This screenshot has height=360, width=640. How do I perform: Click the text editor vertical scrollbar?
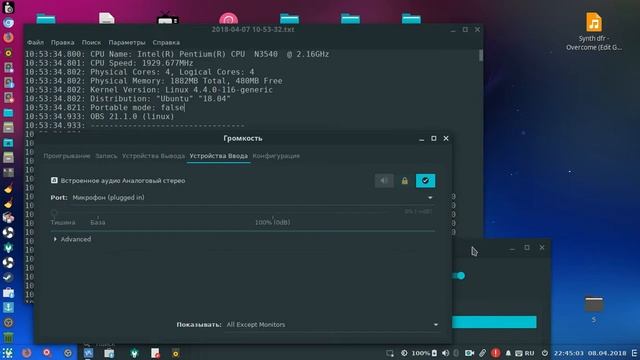481,56
